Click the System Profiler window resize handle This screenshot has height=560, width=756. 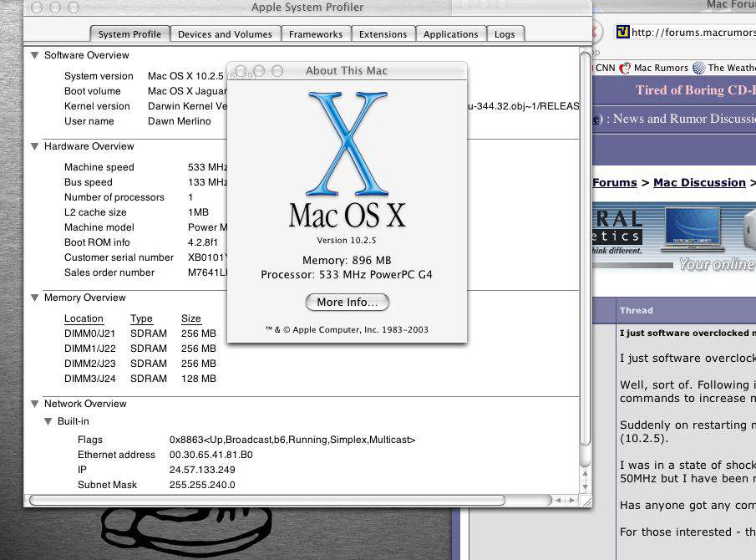[x=586, y=501]
